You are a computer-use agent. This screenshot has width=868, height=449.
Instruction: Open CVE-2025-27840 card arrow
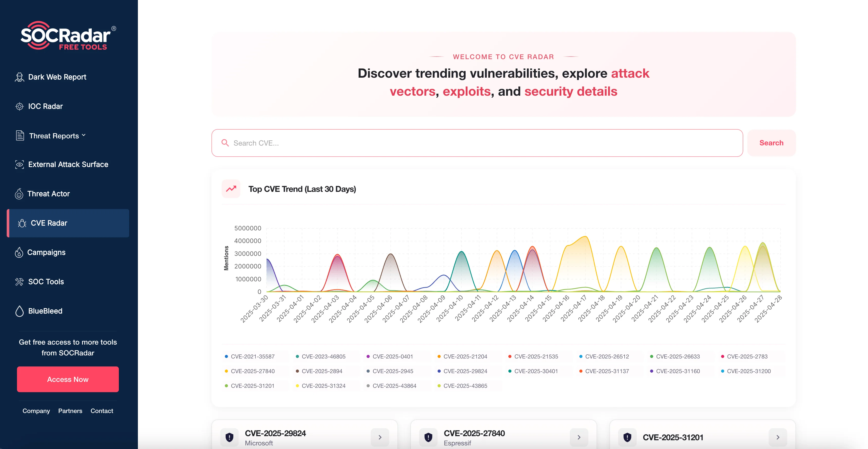click(579, 437)
